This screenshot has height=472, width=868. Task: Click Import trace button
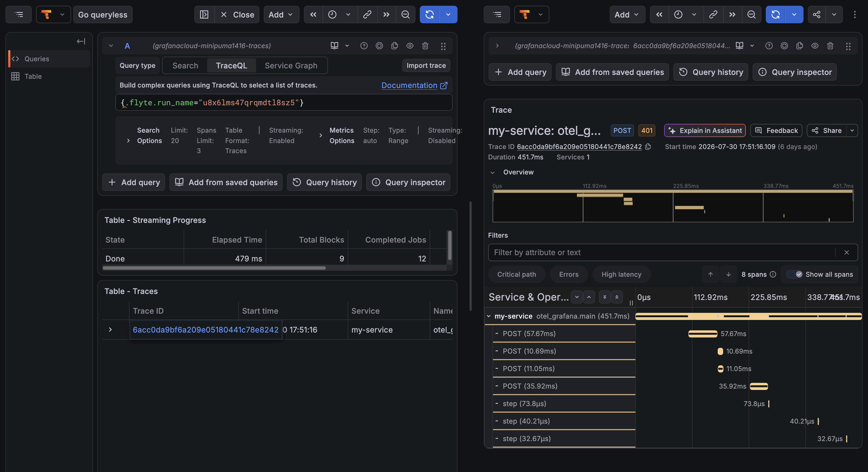426,65
